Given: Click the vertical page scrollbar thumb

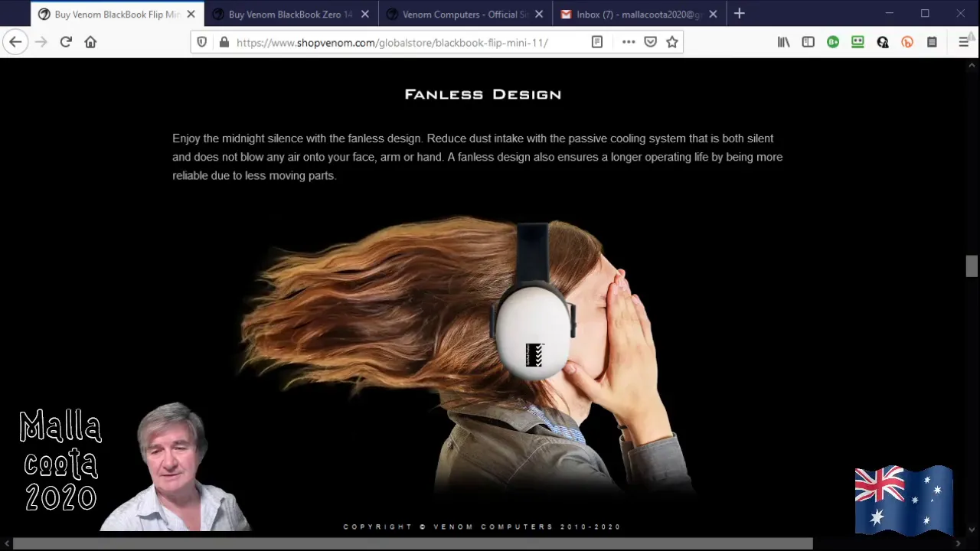Looking at the screenshot, I should [972, 266].
